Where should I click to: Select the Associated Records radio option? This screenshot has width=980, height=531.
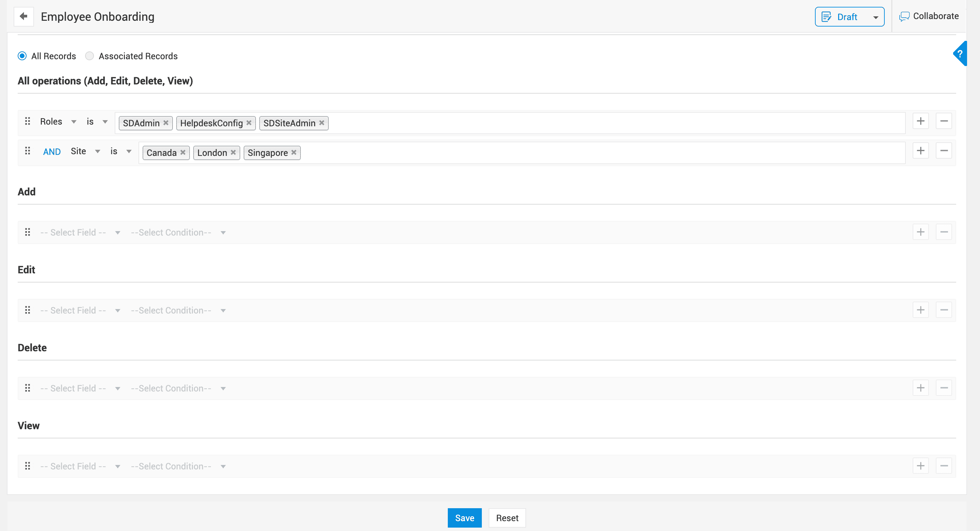pyautogui.click(x=89, y=56)
